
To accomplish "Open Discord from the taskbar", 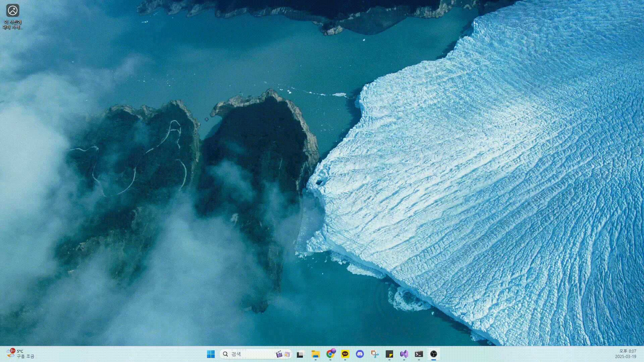I will point(360,354).
